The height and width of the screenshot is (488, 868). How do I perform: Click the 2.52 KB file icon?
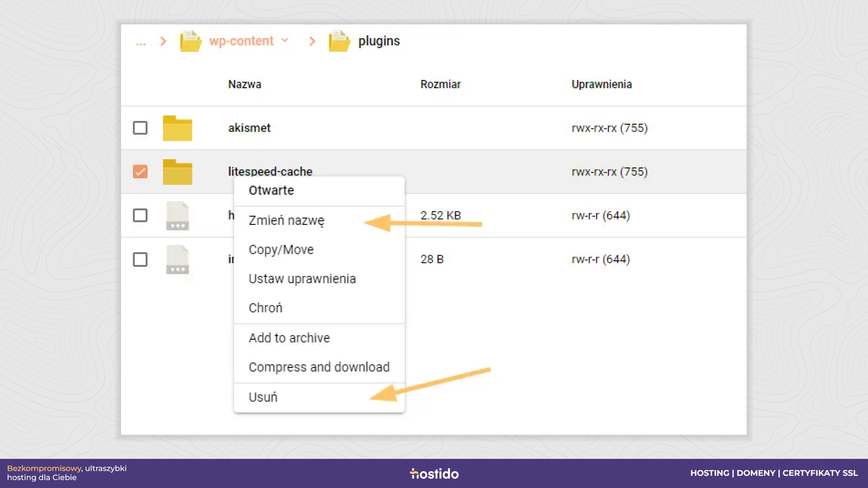(177, 216)
